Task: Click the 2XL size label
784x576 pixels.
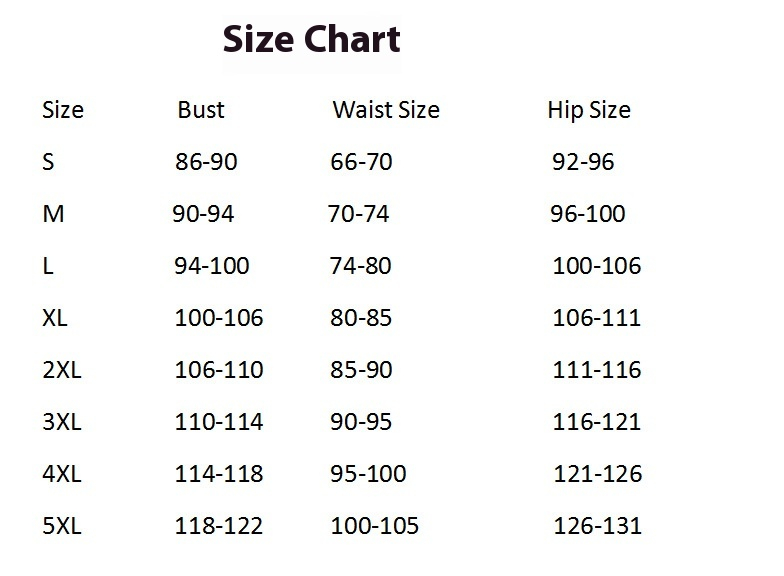Action: 62,370
